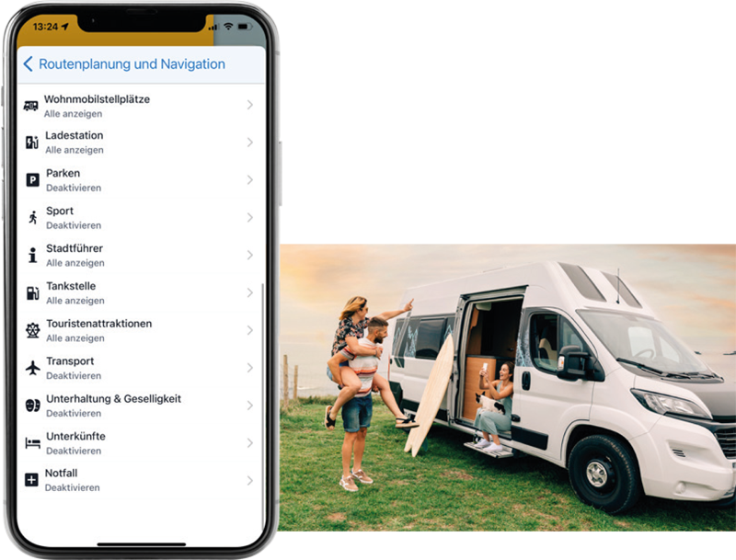Viewport: 736px width, 560px height.
Task: Open the Tankstelle menu entry
Action: 141,292
